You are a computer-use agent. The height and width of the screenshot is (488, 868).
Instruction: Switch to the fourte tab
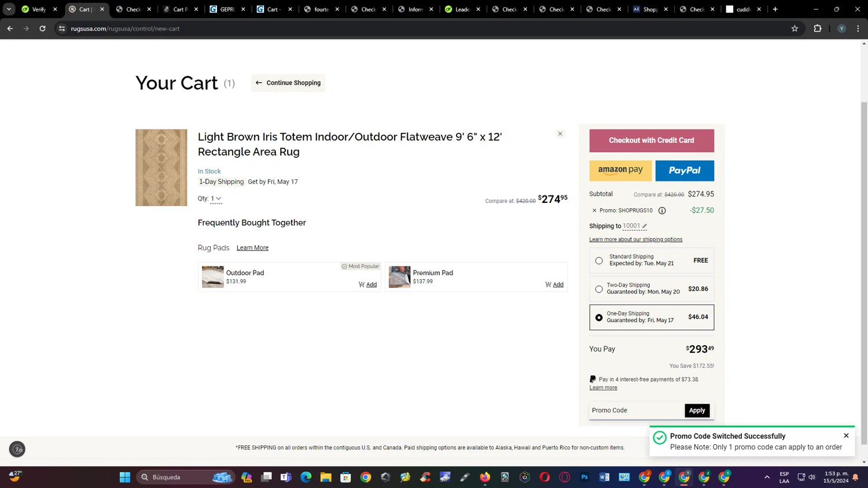click(322, 9)
